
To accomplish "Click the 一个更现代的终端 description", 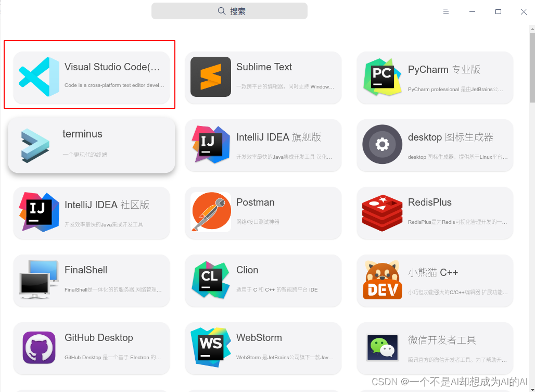I will pos(85,155).
